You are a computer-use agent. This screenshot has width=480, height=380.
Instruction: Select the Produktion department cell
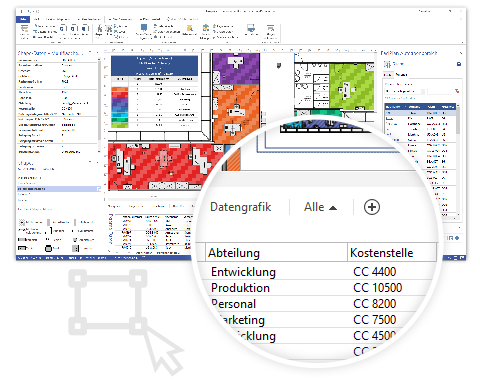point(240,288)
